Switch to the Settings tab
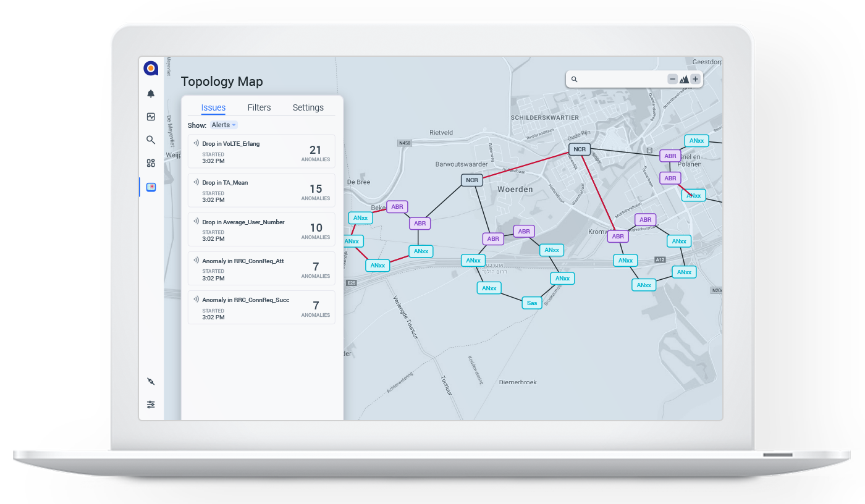865x504 pixels. point(308,107)
